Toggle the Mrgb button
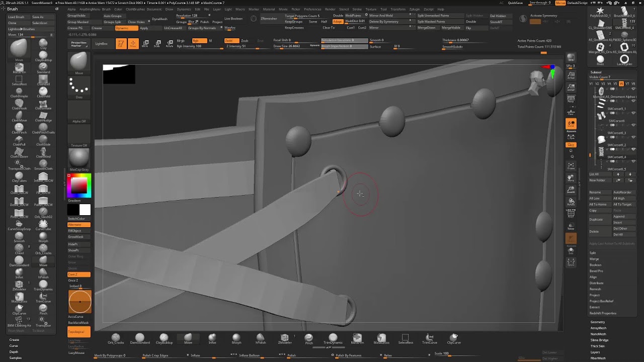Screen dimensions: 644x362 pos(181,40)
